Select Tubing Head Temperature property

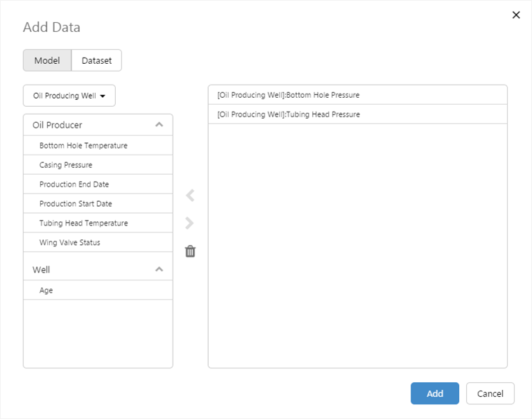83,223
